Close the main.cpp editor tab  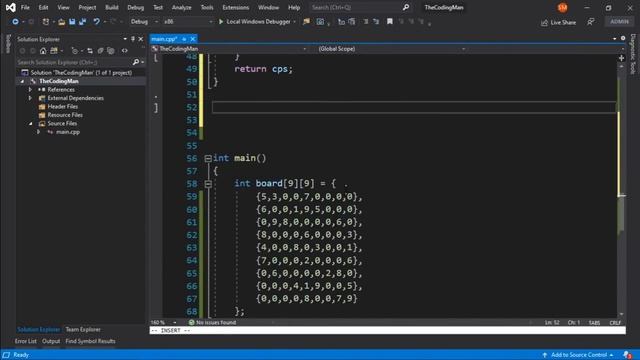pyautogui.click(x=193, y=39)
